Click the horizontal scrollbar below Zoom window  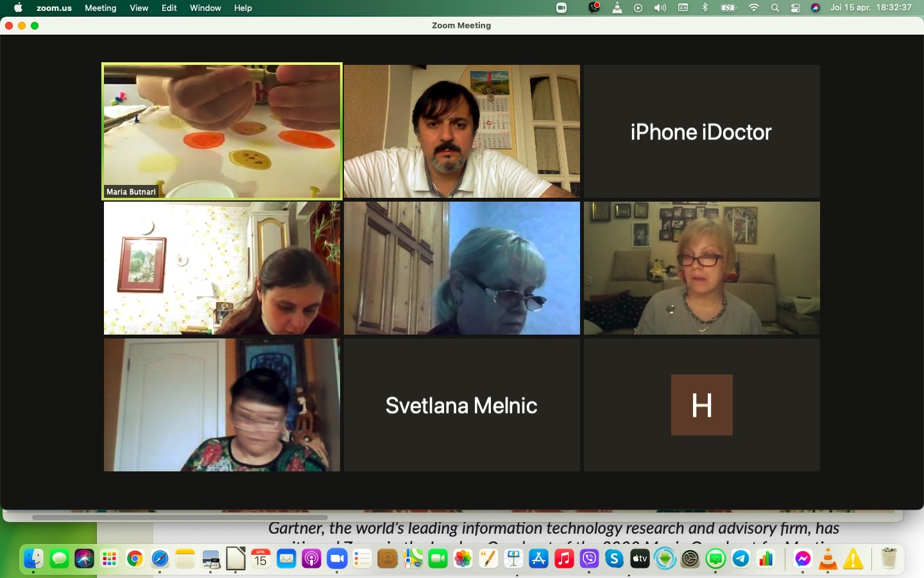180,517
